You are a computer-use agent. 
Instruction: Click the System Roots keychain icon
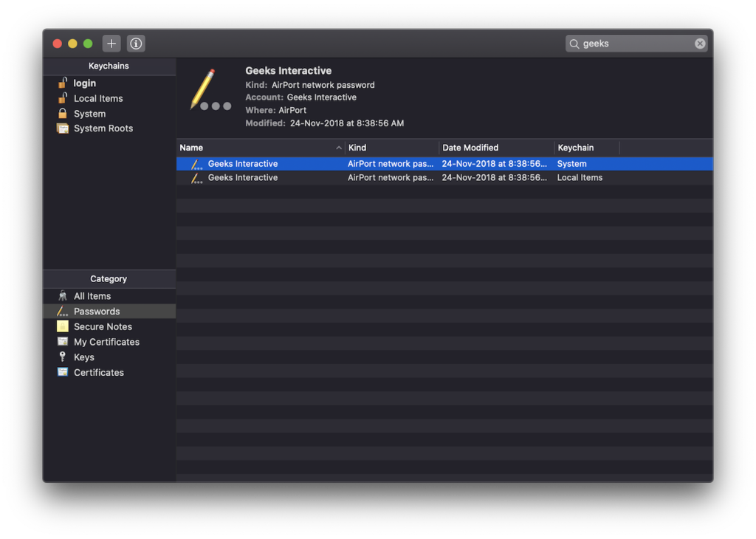[x=64, y=128]
